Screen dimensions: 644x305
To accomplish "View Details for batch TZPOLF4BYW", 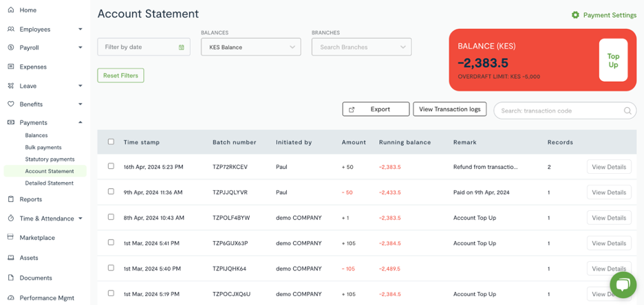I will (x=609, y=218).
